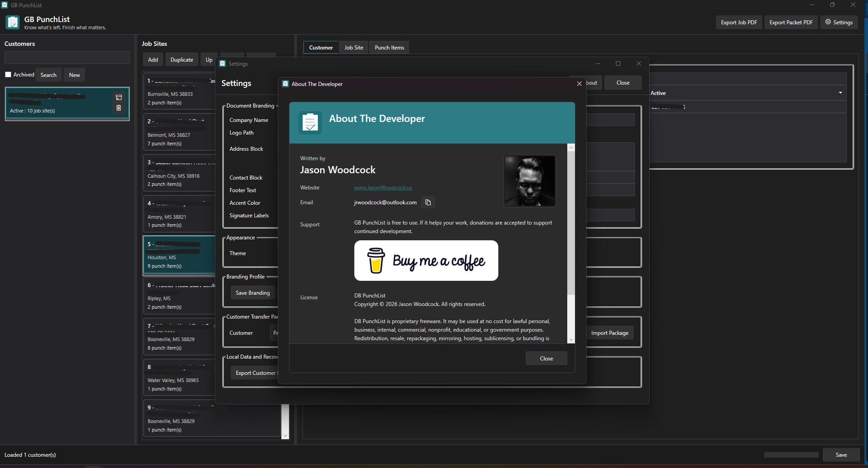This screenshot has height=468, width=868.
Task: Click the About dialog vertical scrollbar thumb
Action: point(571,223)
